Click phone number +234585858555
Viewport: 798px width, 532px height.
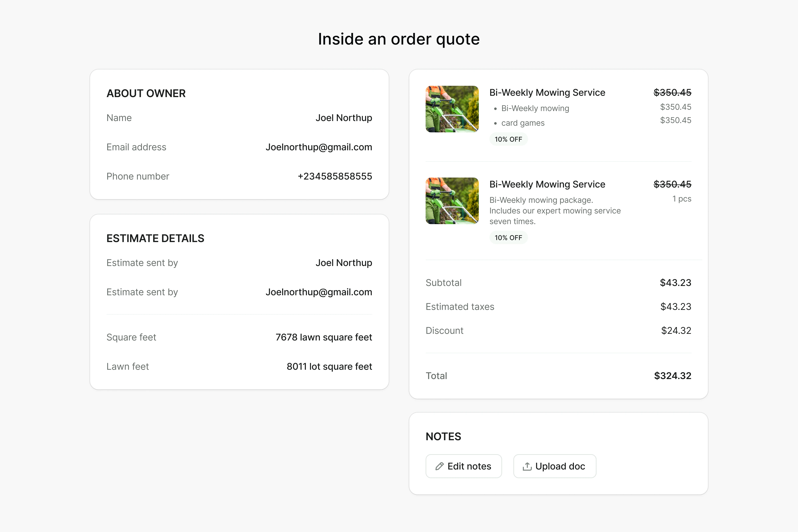(334, 176)
